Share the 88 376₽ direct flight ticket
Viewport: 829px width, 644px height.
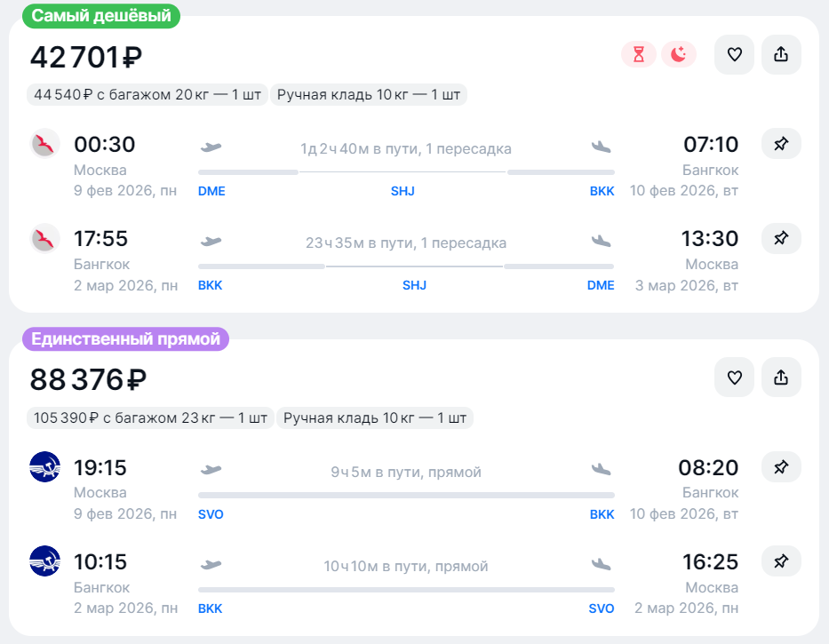[781, 378]
